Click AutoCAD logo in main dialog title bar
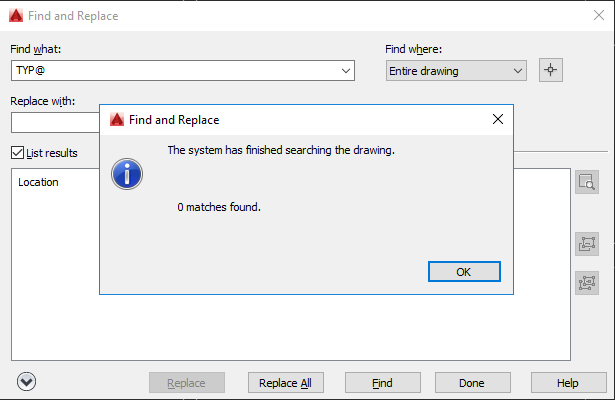Viewport: 615px width, 400px height. click(16, 15)
